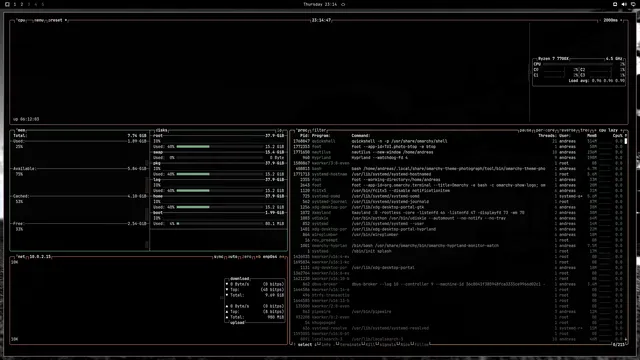Select the fcitx5 process row
The image size is (640, 360).
click(457, 191)
